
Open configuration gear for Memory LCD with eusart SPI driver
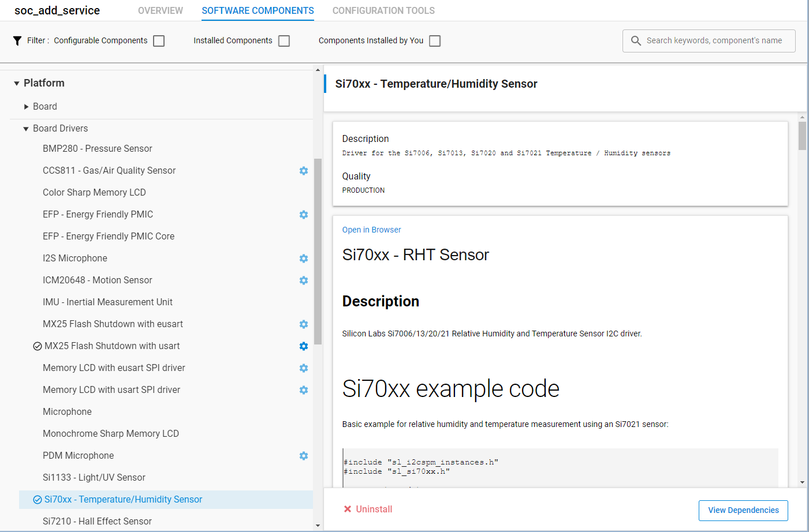click(304, 368)
